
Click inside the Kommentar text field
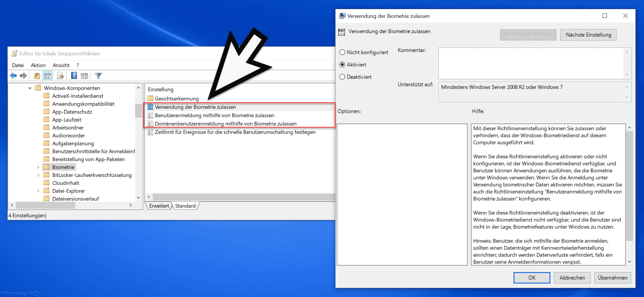(x=531, y=63)
